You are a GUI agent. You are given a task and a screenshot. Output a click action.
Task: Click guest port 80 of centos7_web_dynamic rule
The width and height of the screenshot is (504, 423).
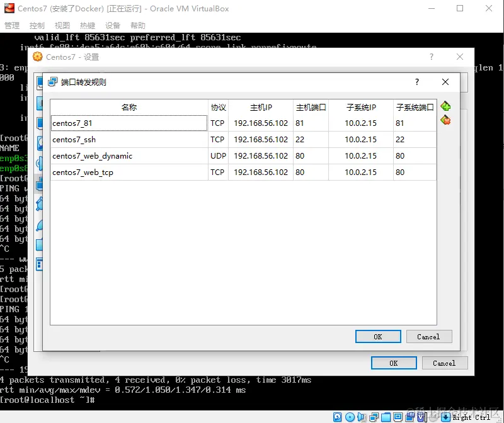[415, 156]
